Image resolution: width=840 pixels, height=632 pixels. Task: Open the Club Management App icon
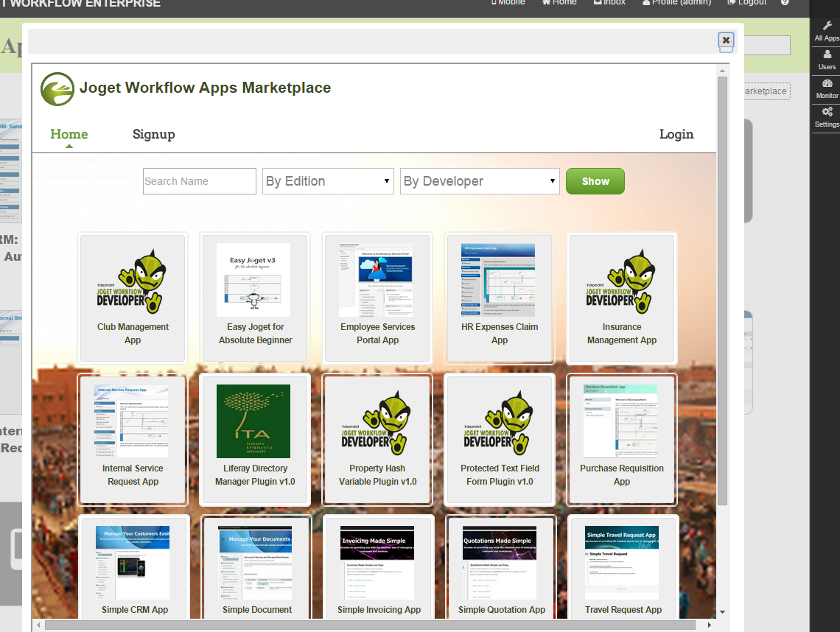133,281
